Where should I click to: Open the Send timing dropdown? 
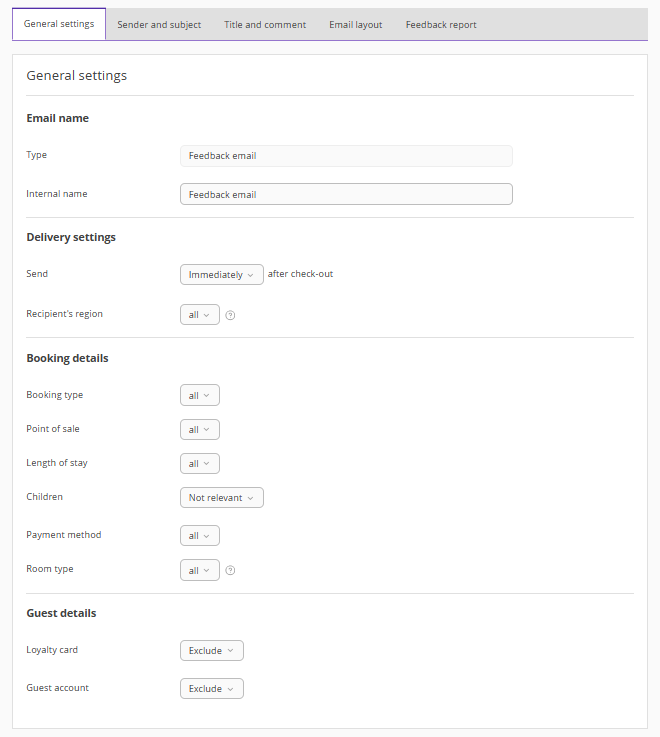click(x=221, y=274)
